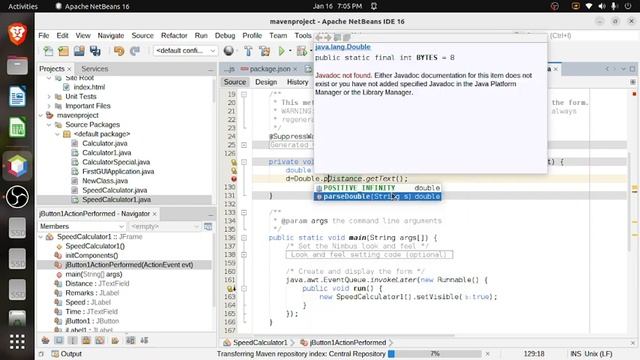
Task: Switch to the Services tab
Action: click(x=95, y=69)
